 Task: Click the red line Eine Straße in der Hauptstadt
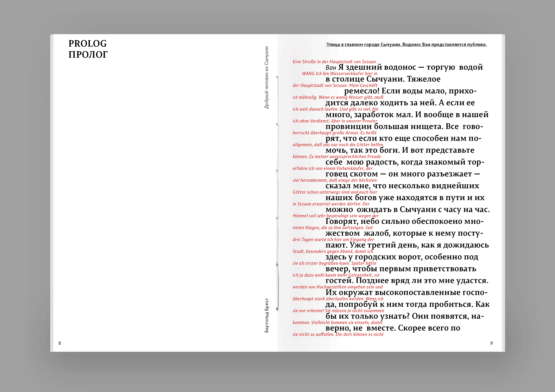(x=335, y=62)
